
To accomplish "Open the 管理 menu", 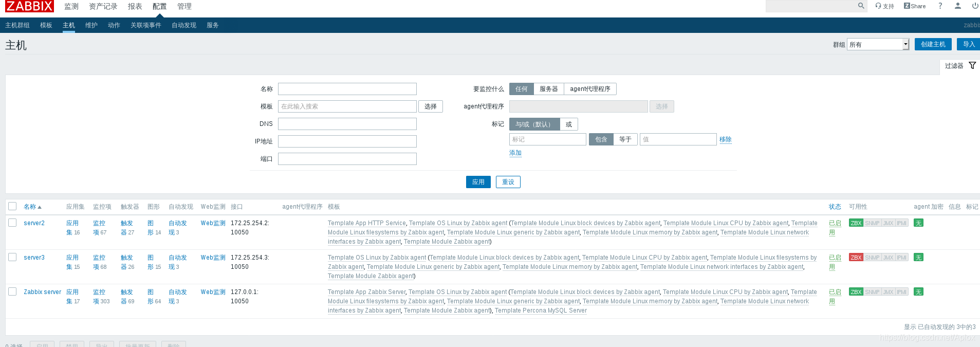I will (184, 6).
